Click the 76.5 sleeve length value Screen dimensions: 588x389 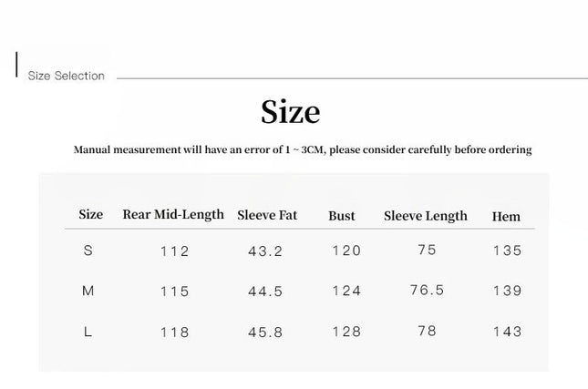tap(427, 291)
